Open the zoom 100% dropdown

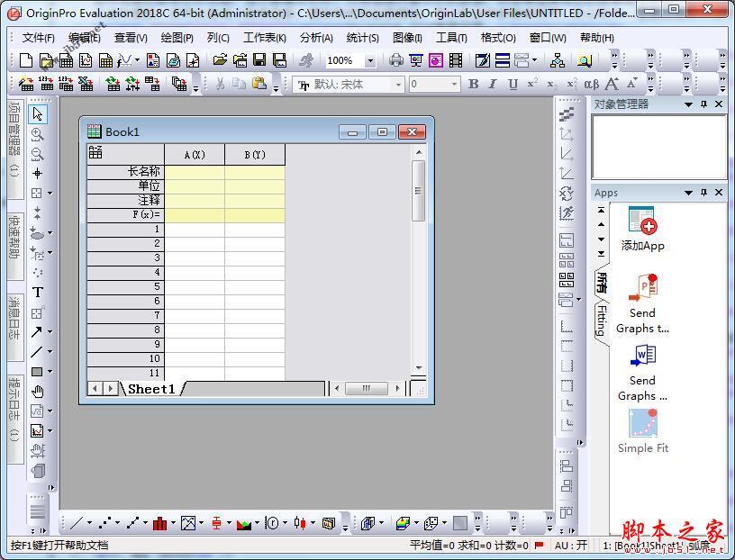coord(370,60)
